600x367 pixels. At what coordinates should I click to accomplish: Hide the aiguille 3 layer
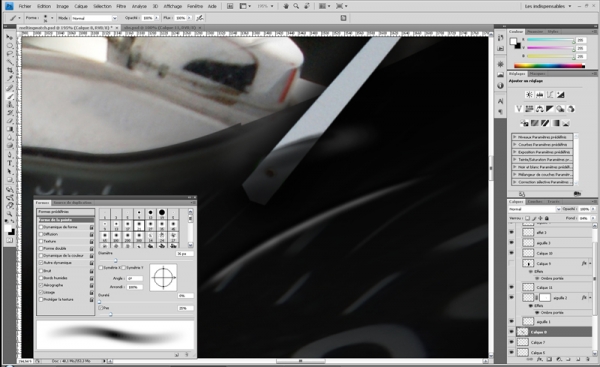click(512, 243)
